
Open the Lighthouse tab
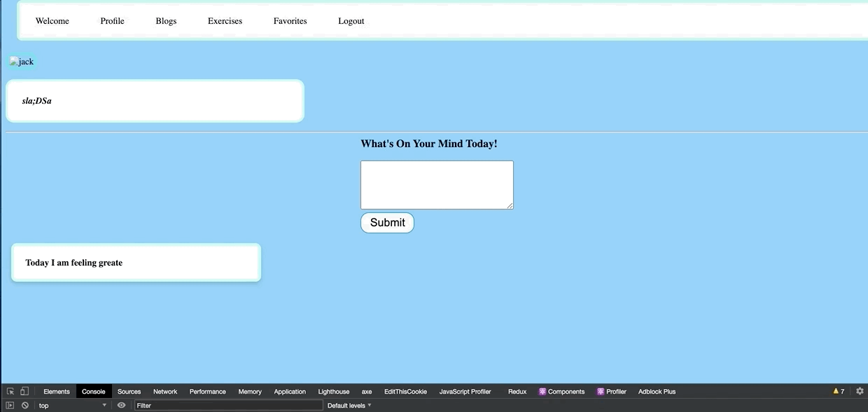coord(334,392)
